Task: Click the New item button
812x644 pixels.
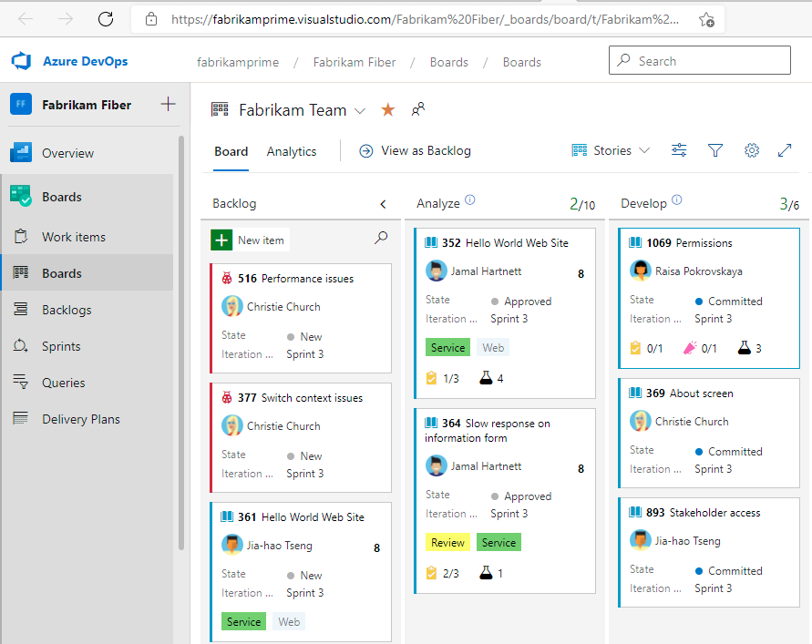Action: tap(248, 240)
